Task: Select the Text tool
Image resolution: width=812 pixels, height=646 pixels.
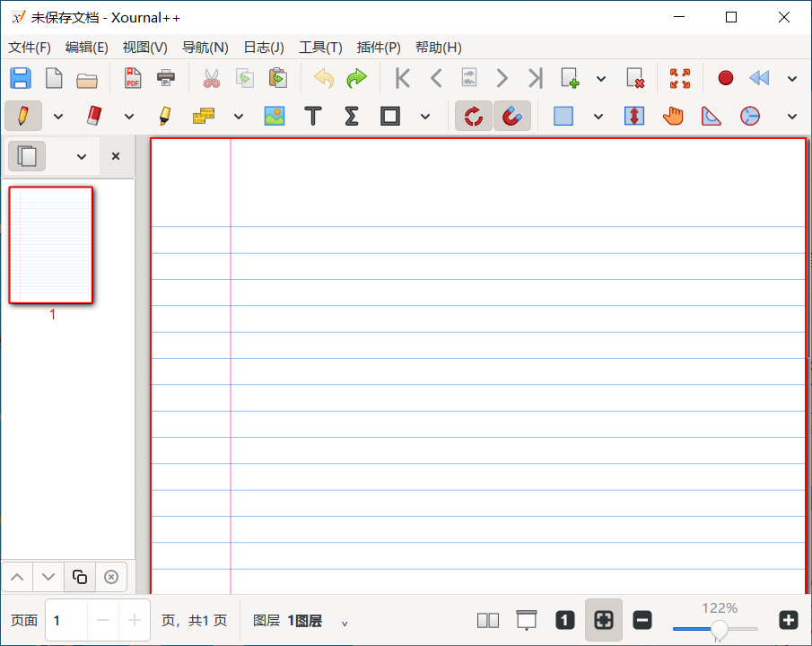Action: tap(313, 116)
